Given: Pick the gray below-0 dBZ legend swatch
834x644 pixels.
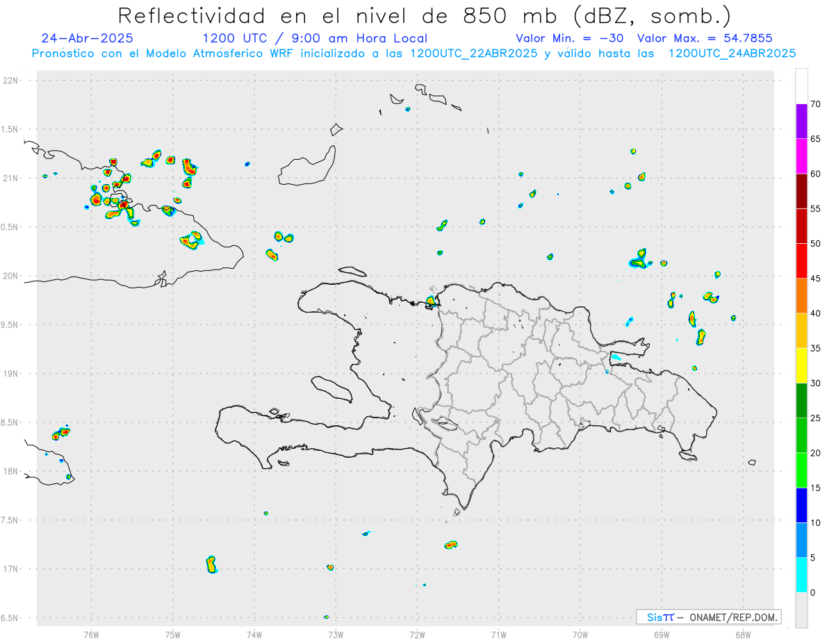Looking at the screenshot, I should click(x=801, y=610).
